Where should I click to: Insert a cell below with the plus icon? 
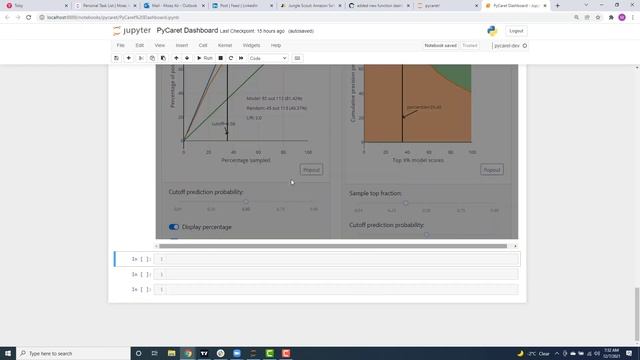click(129, 58)
